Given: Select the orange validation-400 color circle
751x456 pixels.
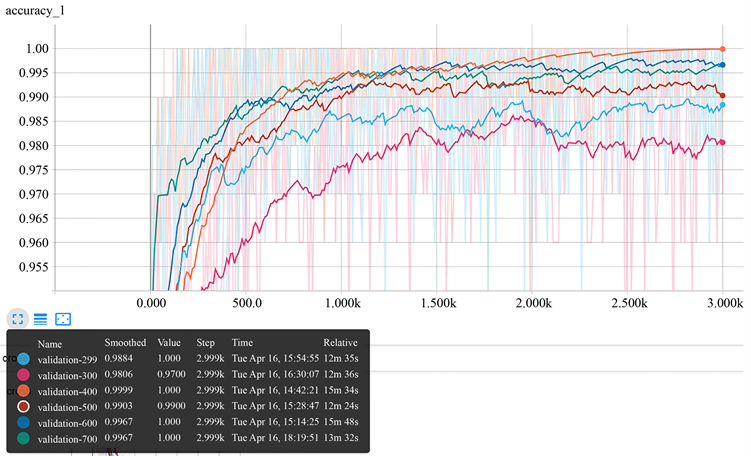Looking at the screenshot, I should (24, 391).
